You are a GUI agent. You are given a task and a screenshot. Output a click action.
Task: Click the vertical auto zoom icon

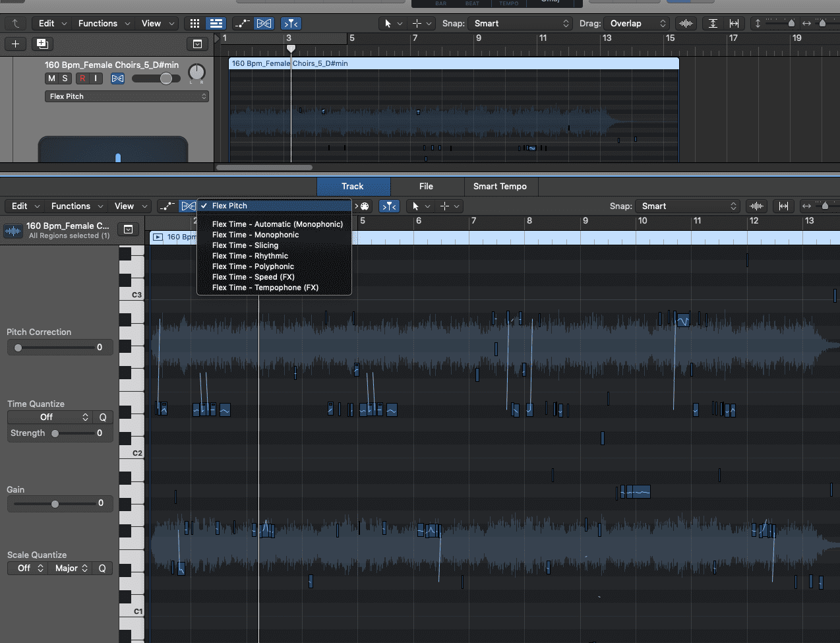[x=713, y=23]
